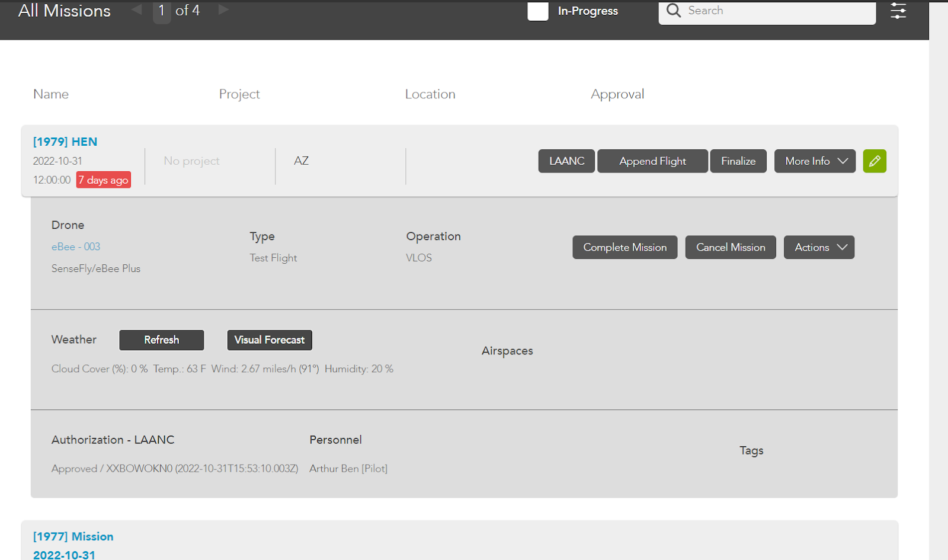Click the 'Cloud Cover (%): 0 %' reading
948x560 pixels.
pos(100,369)
